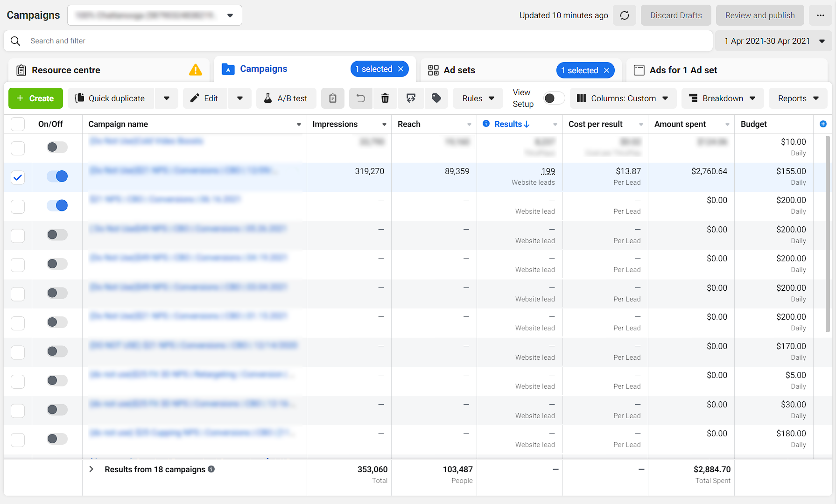
Task: Enable the View Setup toggle
Action: coord(554,98)
